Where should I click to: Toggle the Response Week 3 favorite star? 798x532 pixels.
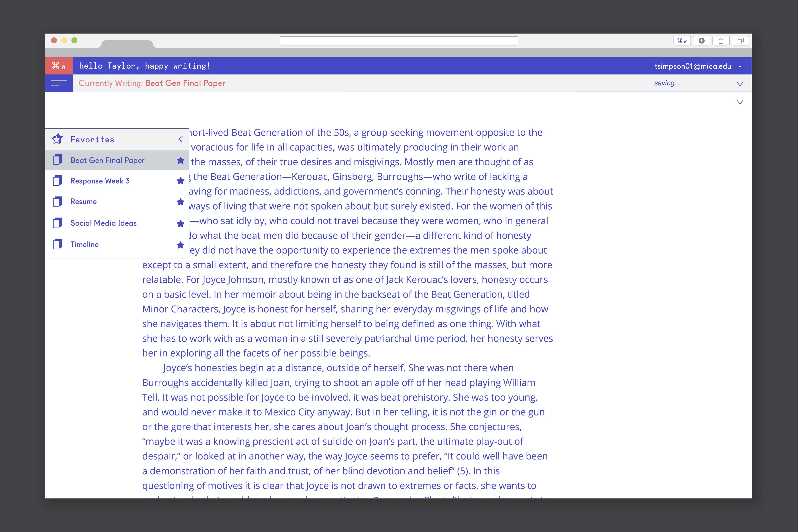(181, 181)
